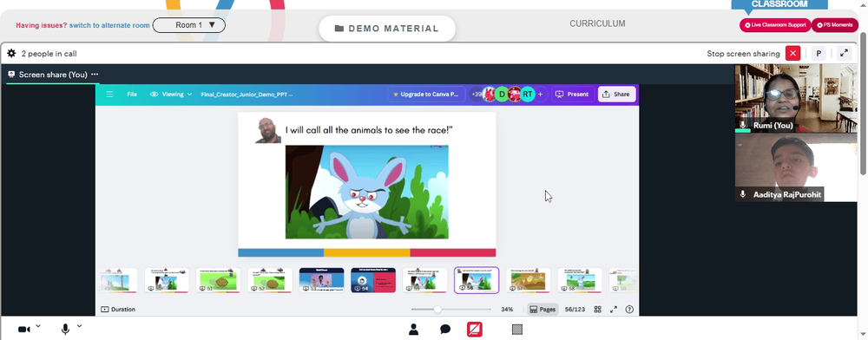Click the P button in call header

click(819, 54)
